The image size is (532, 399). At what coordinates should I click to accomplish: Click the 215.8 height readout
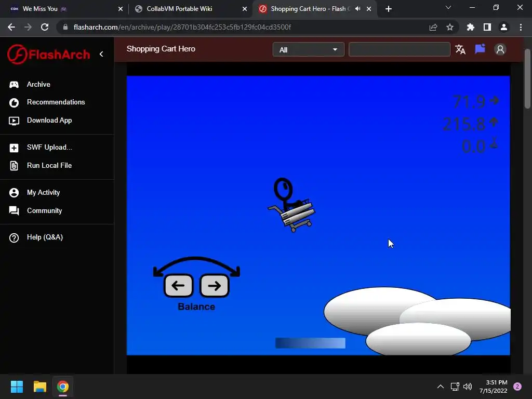click(x=471, y=124)
